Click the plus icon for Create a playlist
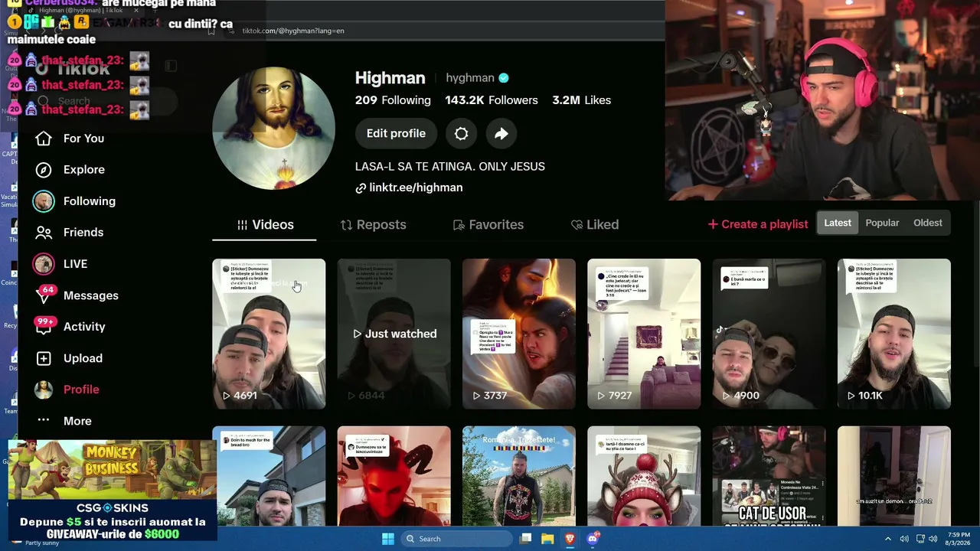 click(713, 224)
